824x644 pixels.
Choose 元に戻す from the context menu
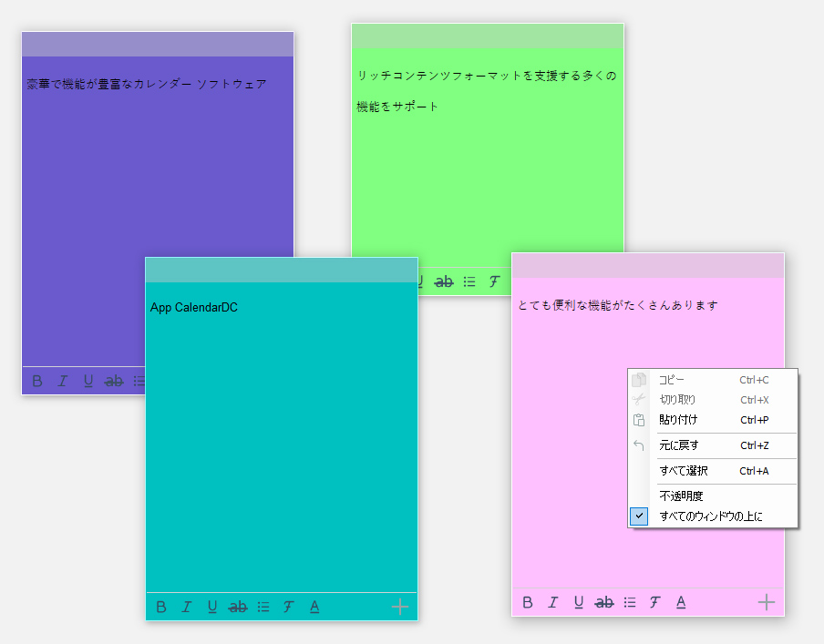click(713, 445)
